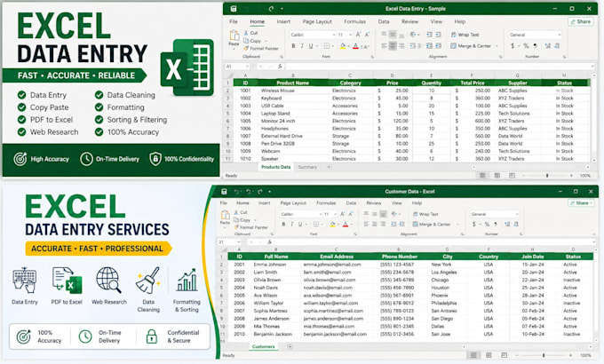Toggle Underline in the Sample window

point(311,46)
